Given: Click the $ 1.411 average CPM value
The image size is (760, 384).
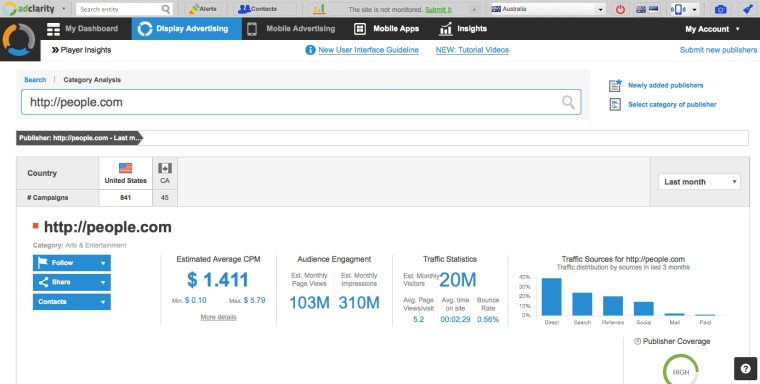Looking at the screenshot, I should (218, 280).
